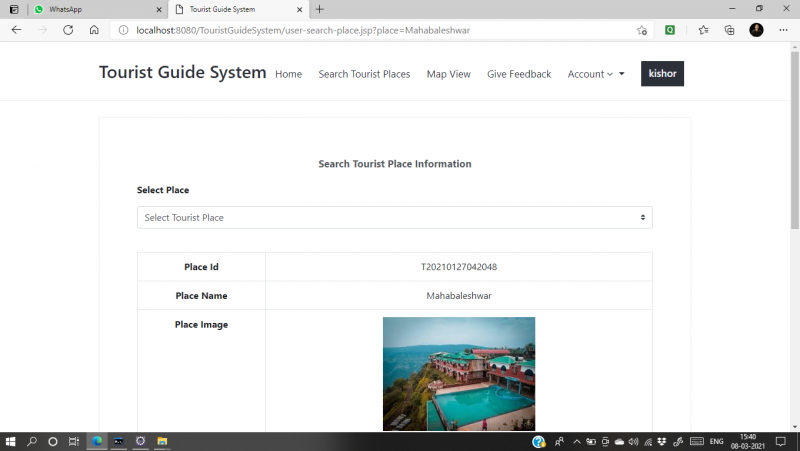
Task: Open Task View
Action: point(74,441)
